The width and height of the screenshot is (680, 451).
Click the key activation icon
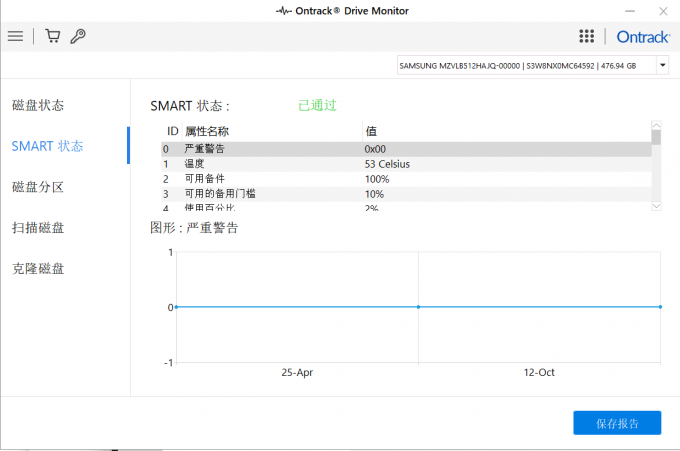click(x=78, y=36)
